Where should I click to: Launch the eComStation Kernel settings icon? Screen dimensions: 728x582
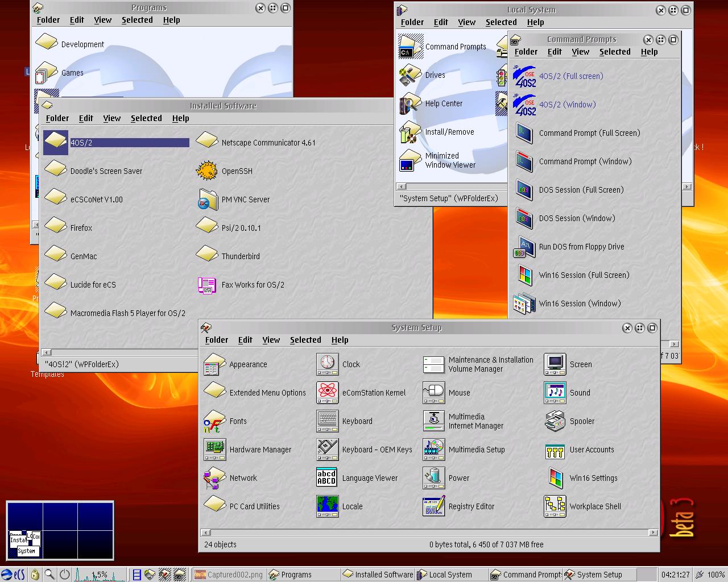[328, 393]
